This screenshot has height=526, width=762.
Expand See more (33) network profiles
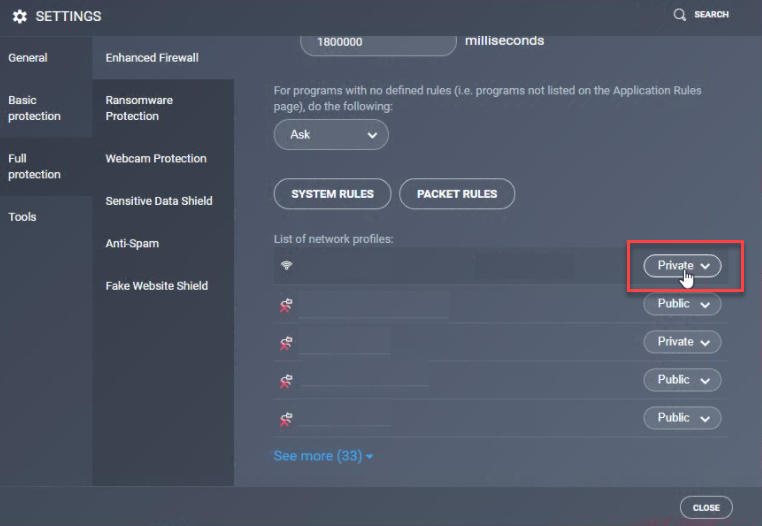[x=323, y=456]
